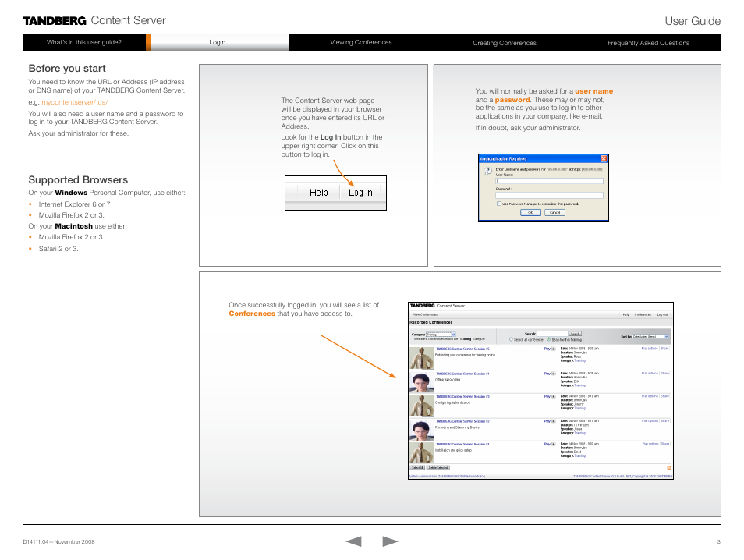
Task: Click Session #5 speaker thumbnail
Action: point(421,358)
